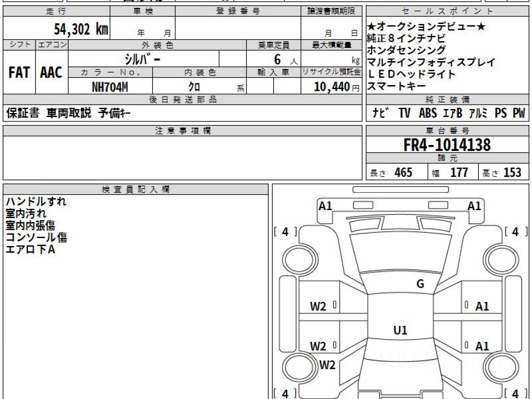This screenshot has width=532, height=399.
Task: Select the G mark on the windshield
Action: point(420,284)
